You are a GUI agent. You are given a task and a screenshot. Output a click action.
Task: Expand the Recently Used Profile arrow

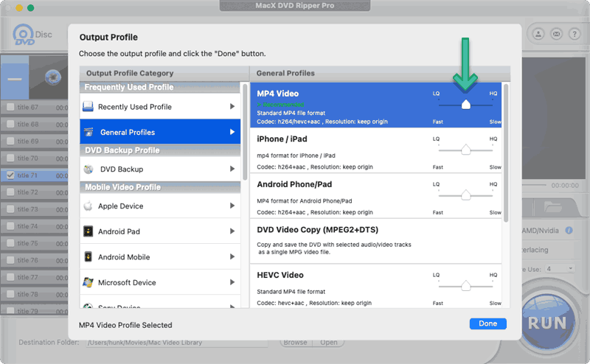(x=232, y=106)
